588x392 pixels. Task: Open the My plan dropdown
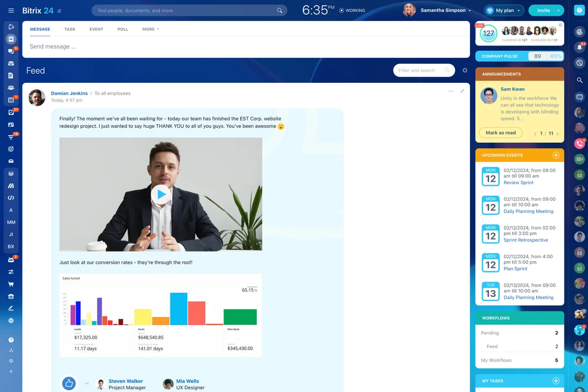click(x=504, y=10)
